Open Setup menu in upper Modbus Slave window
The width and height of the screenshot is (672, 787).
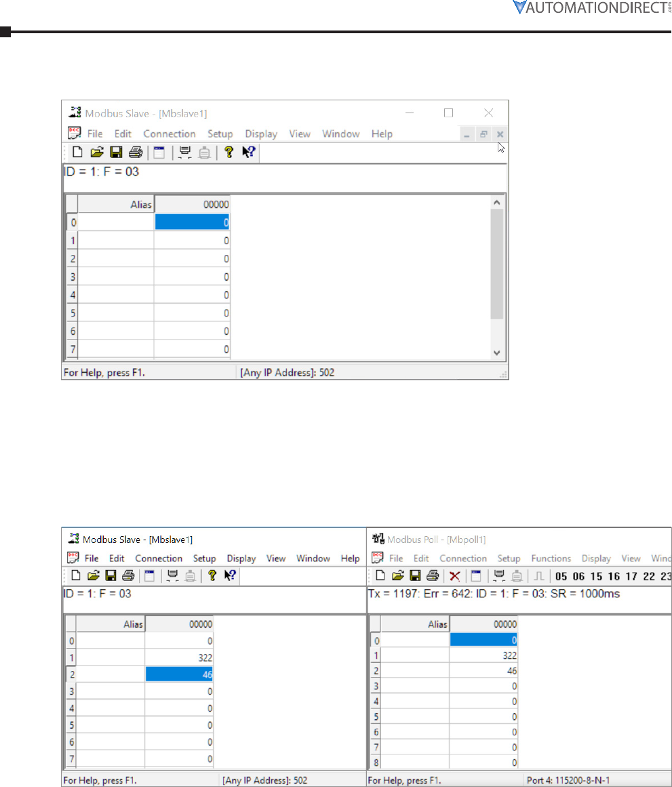coord(220,134)
